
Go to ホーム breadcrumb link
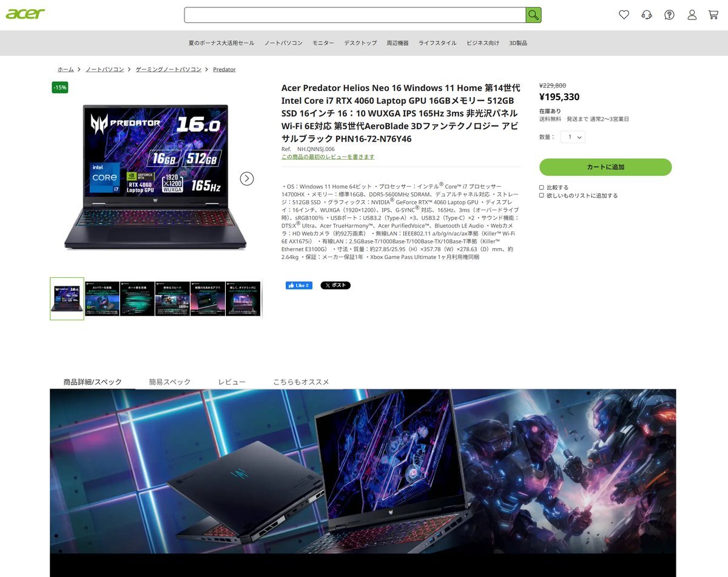[66, 70]
